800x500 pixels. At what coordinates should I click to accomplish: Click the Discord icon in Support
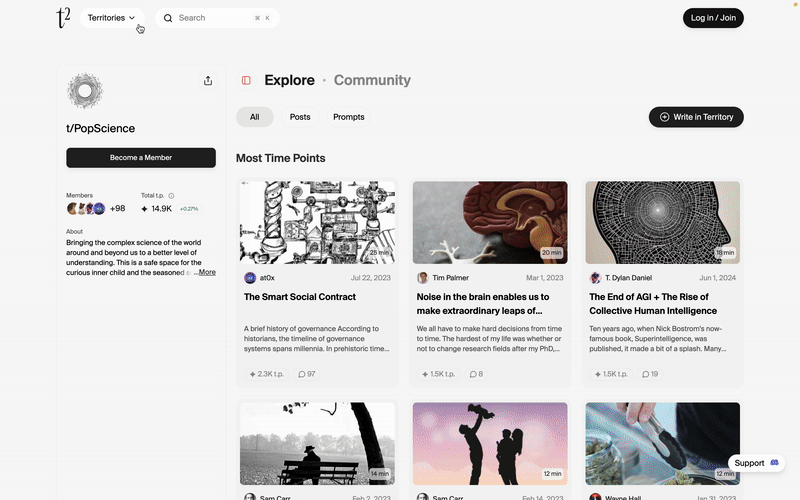(774, 463)
